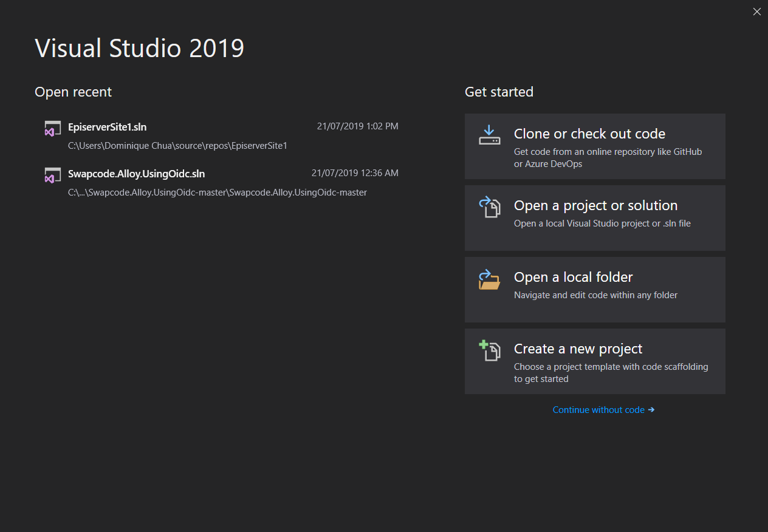Click the 21/07/2019 1:02 PM timestamp
Screen dimensions: 768x532
point(357,126)
